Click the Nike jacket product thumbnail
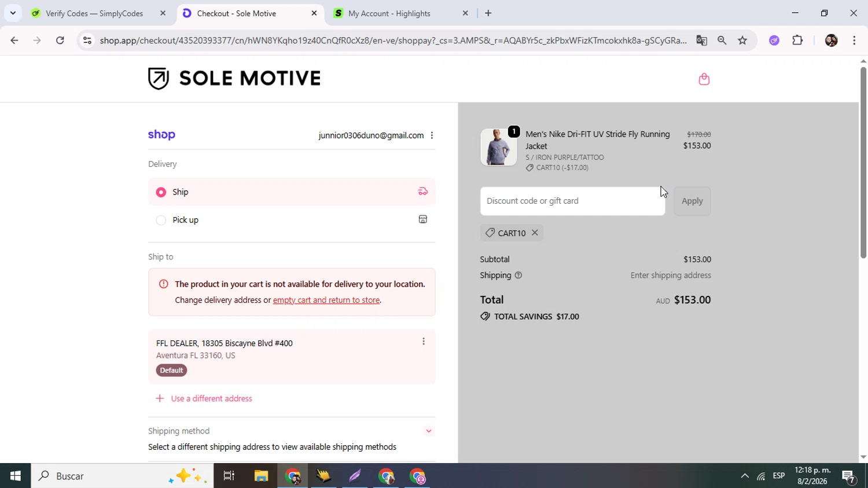Image resolution: width=868 pixels, height=488 pixels. tap(498, 147)
